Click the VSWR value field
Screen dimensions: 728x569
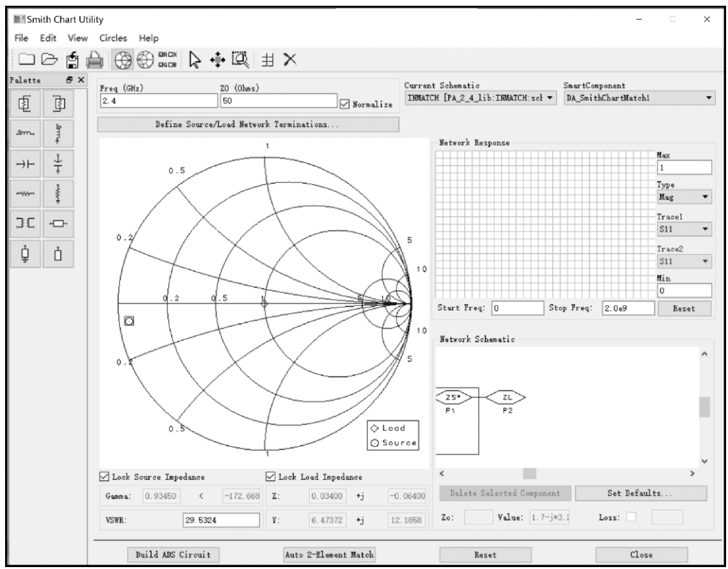point(221,520)
